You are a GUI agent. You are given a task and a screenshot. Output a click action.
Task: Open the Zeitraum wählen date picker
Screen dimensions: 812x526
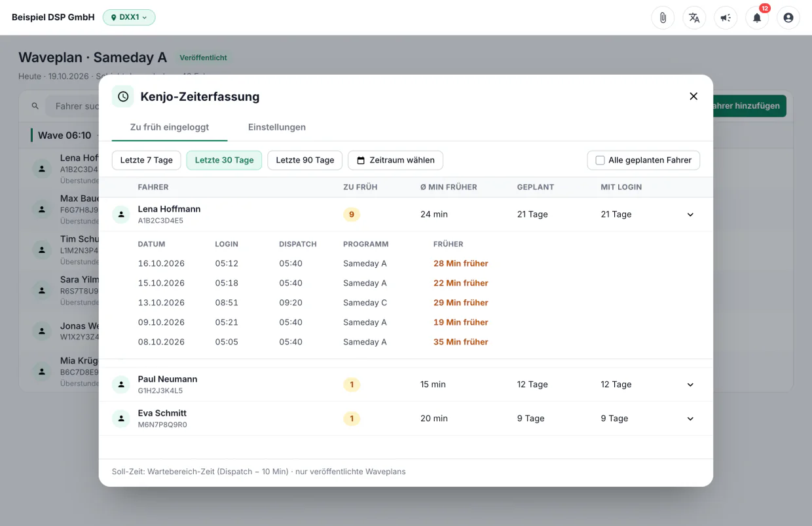coord(396,160)
